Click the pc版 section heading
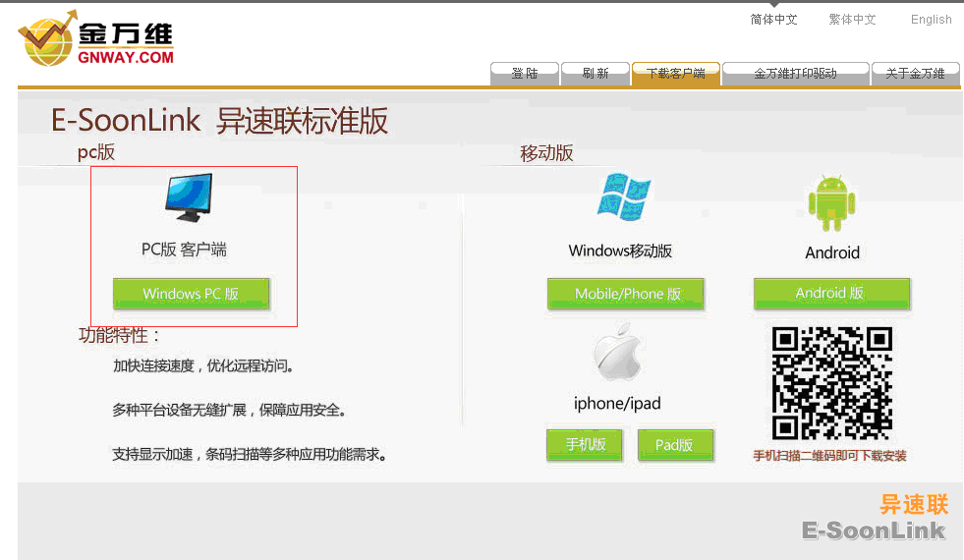The height and width of the screenshot is (560, 964). click(x=96, y=152)
